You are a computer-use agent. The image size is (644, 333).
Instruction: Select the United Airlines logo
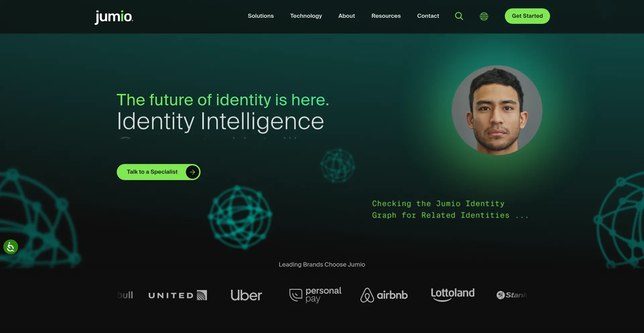(x=178, y=295)
